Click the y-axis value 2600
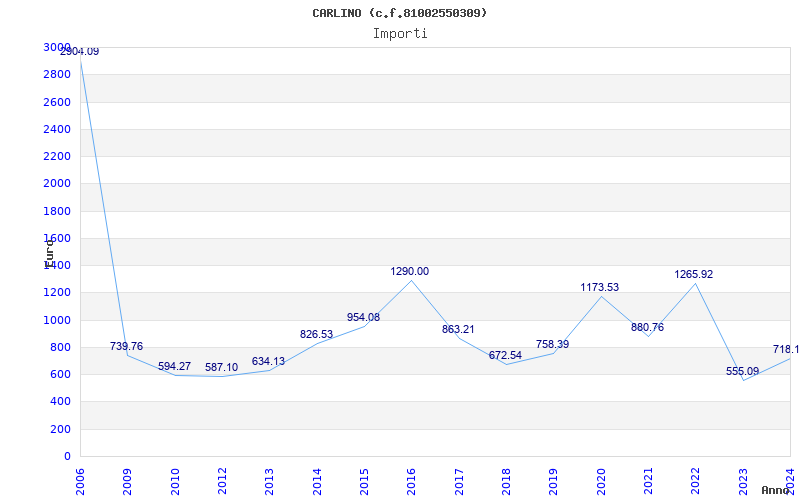 [x=57, y=102]
